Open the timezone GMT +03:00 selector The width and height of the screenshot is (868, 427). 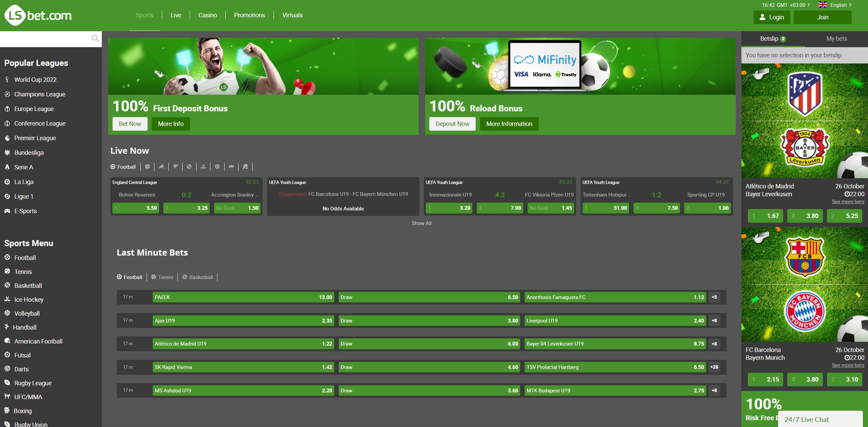pyautogui.click(x=786, y=5)
